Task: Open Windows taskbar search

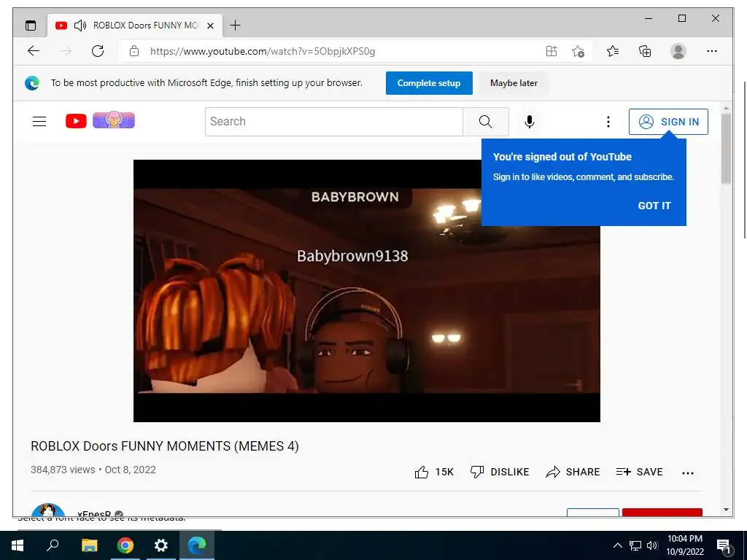Action: 53,545
